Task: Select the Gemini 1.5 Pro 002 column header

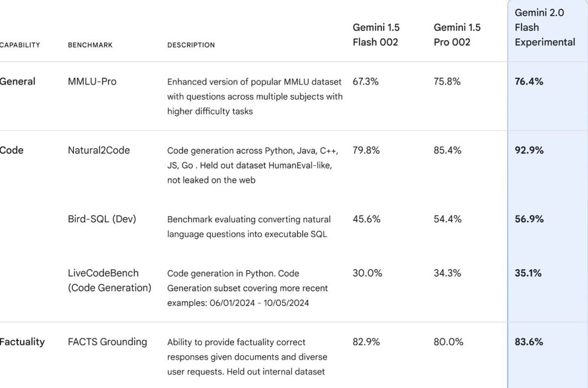Action: (x=457, y=35)
